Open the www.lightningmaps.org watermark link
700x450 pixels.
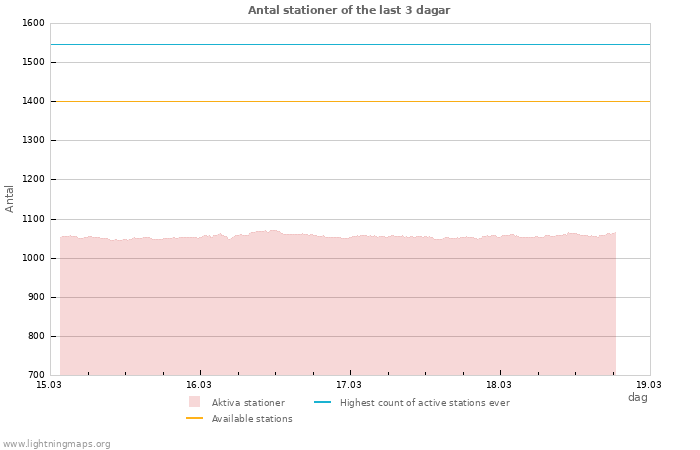57,444
